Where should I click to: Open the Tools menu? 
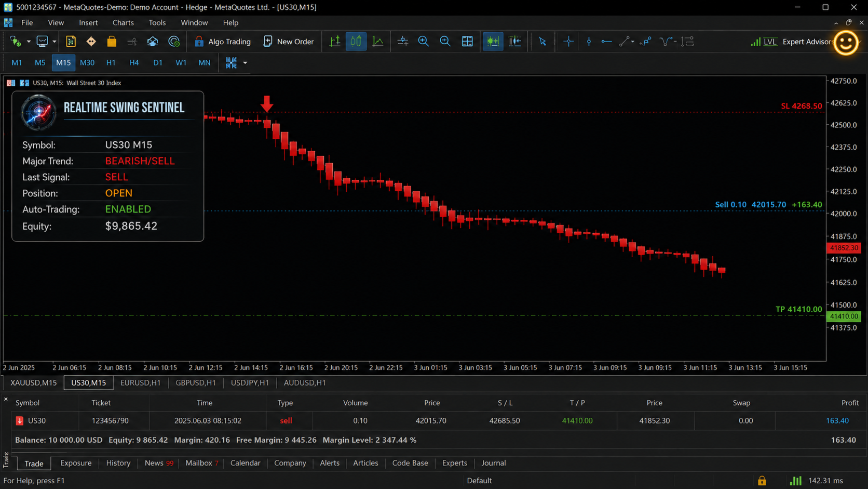click(157, 23)
